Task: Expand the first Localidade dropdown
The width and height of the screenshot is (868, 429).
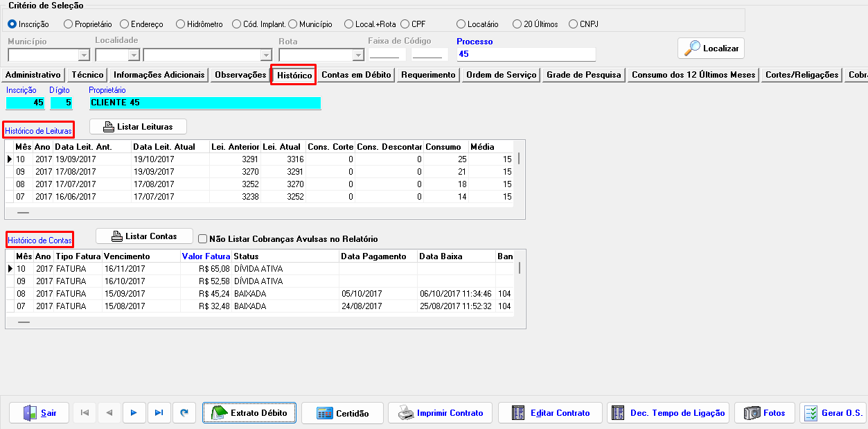Action: (133, 55)
